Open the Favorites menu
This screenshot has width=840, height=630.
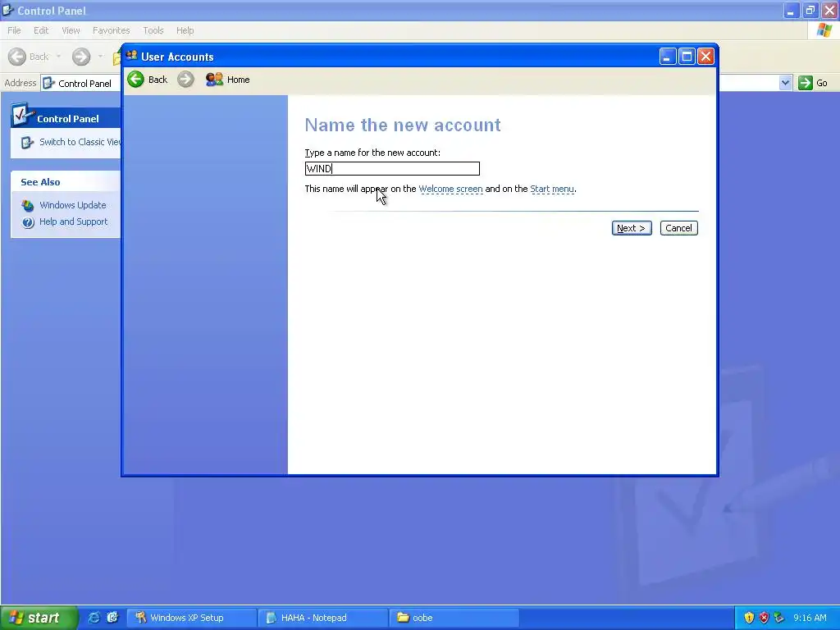coord(111,30)
